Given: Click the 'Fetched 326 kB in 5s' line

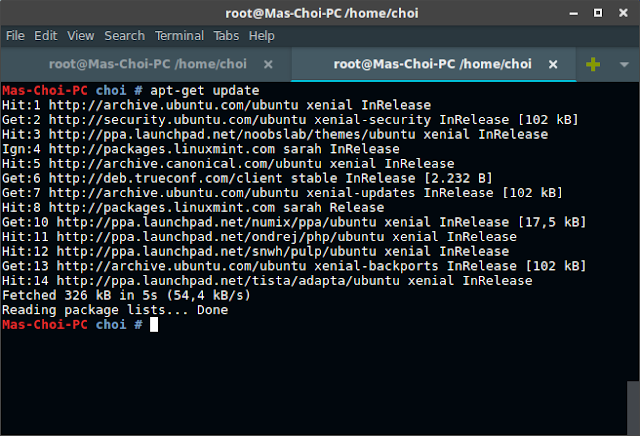Looking at the screenshot, I should (x=126, y=295).
